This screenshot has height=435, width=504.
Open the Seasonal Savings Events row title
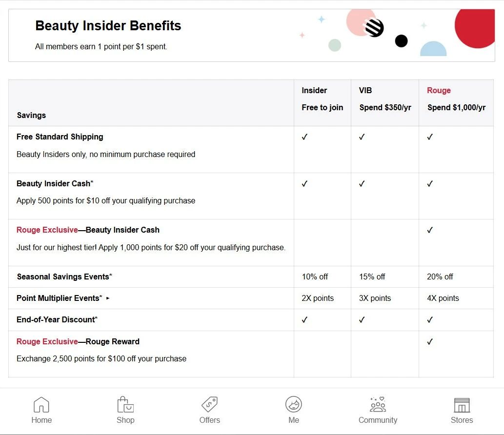(x=64, y=277)
